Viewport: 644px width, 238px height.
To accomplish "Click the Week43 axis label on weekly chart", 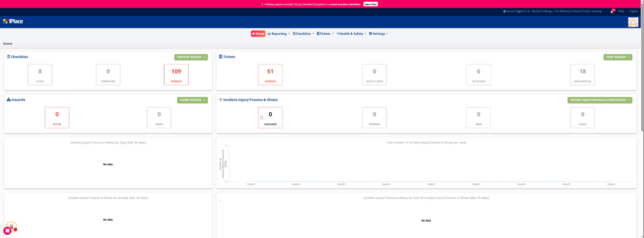I will pyautogui.click(x=251, y=184).
